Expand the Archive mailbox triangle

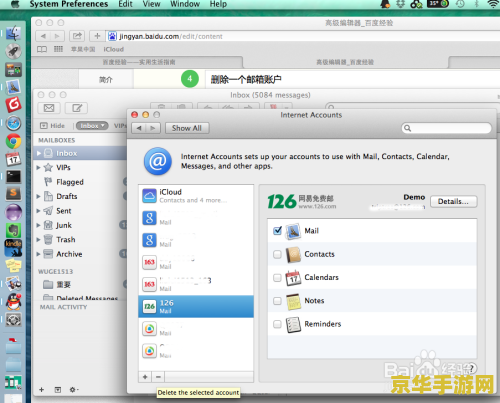tap(38, 254)
